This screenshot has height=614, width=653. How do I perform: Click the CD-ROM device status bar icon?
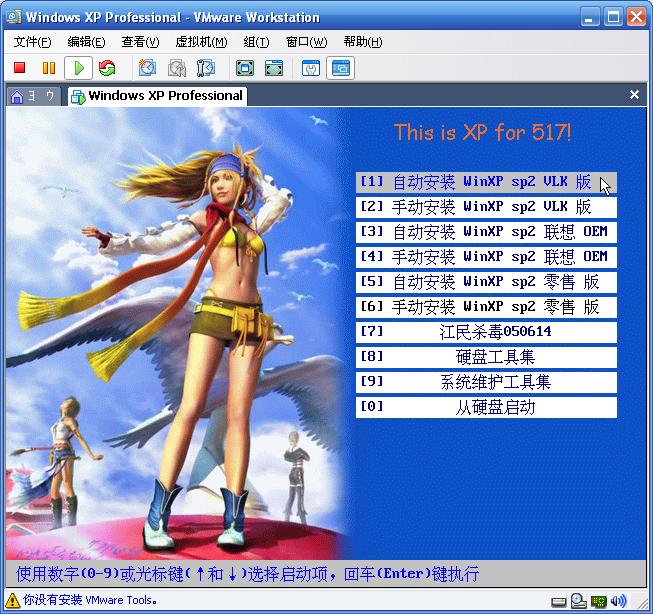[x=578, y=601]
